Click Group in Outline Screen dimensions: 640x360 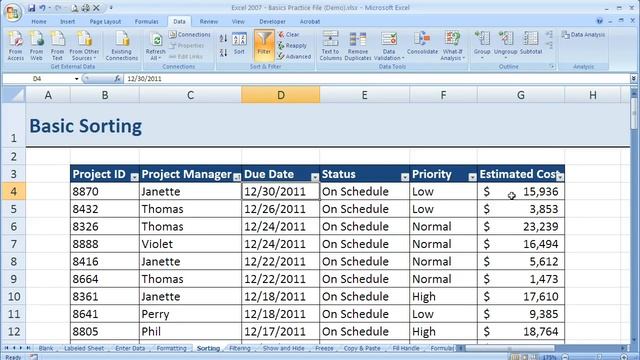point(482,45)
